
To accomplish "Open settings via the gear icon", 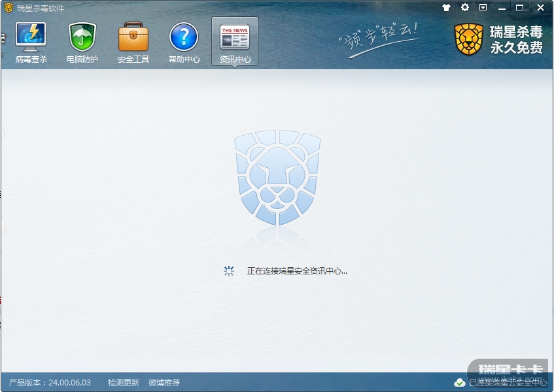I will coord(465,7).
